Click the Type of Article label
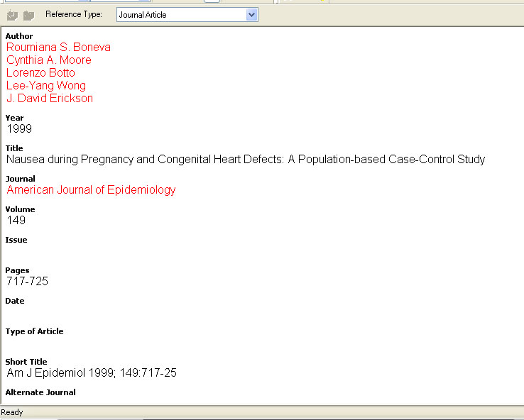This screenshot has width=524, height=420. tap(34, 331)
